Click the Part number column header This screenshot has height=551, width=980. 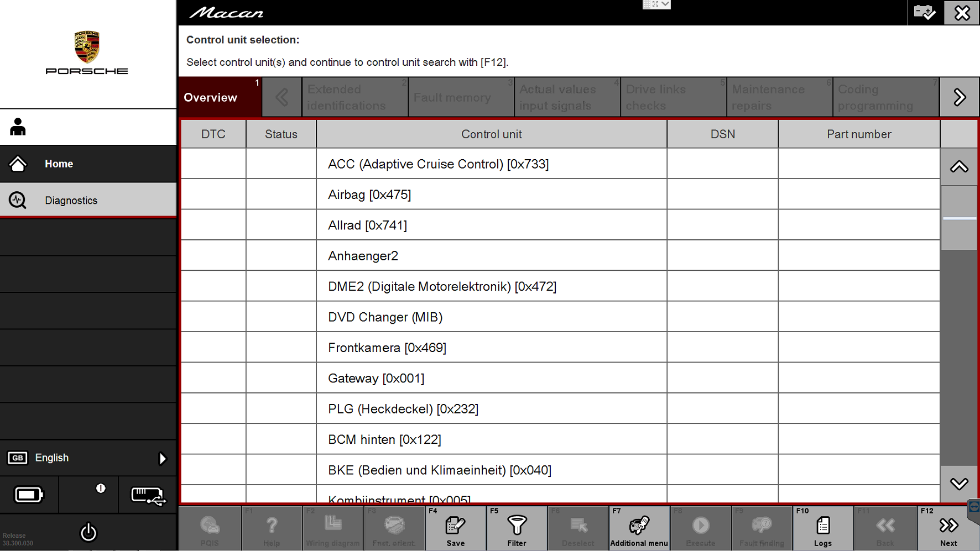(x=859, y=134)
